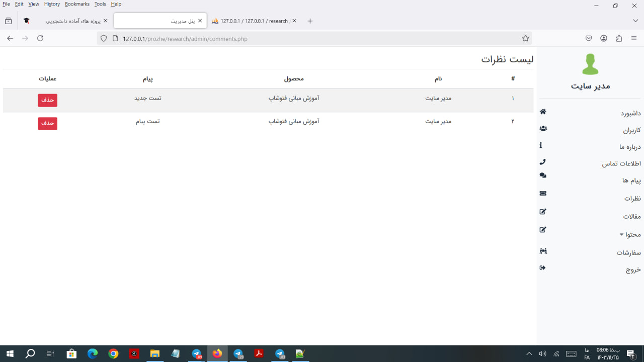
Task: Click the edit icon beside مقالات
Action: point(543,212)
